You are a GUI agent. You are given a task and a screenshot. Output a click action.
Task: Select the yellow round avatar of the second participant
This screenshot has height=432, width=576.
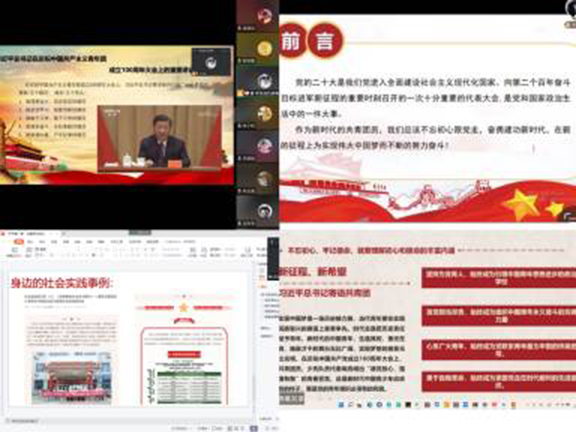(264, 48)
